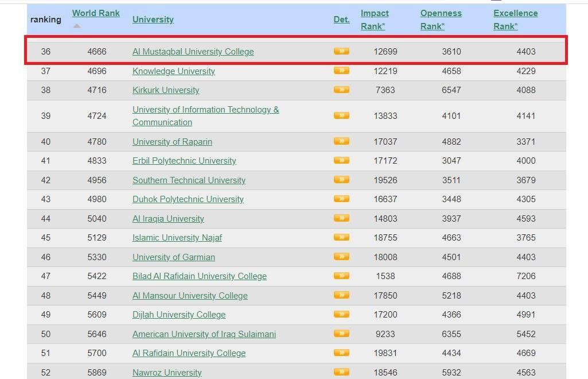Open University of Garmian link
The width and height of the screenshot is (588, 379).
[x=174, y=257]
